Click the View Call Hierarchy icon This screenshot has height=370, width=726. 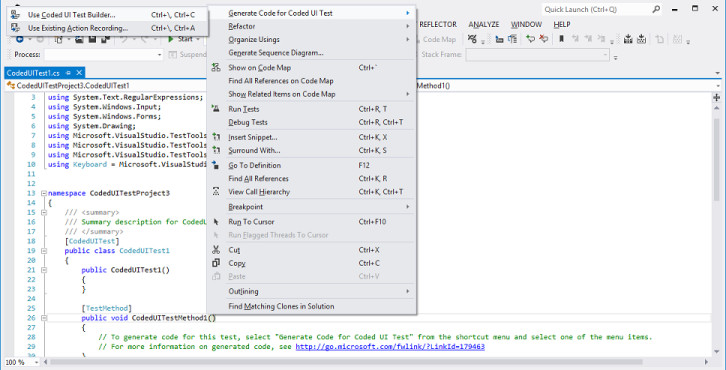coord(216,192)
